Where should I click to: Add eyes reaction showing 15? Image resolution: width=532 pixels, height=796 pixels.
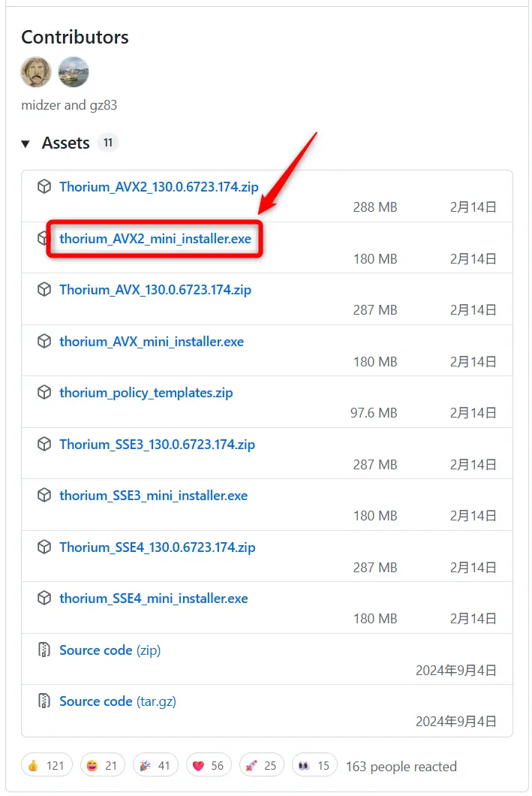point(314,765)
